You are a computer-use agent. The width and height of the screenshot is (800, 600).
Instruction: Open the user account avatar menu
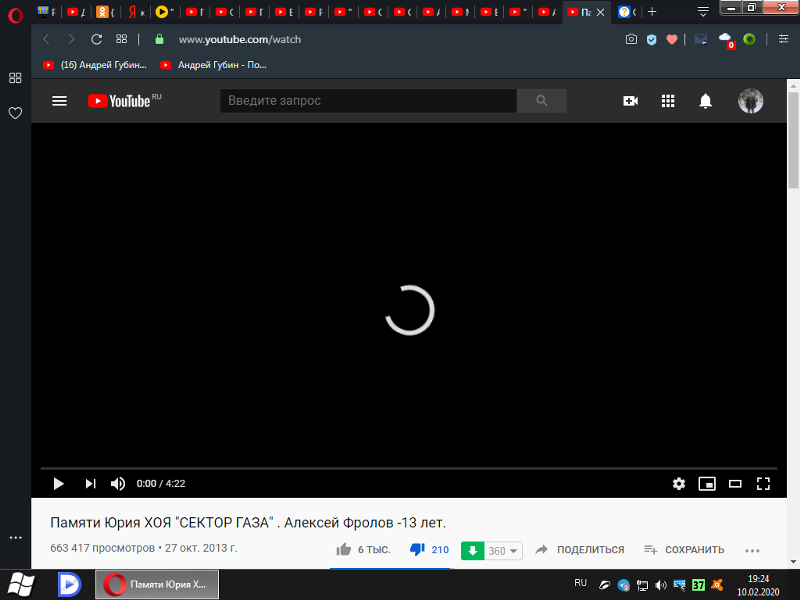click(x=750, y=101)
